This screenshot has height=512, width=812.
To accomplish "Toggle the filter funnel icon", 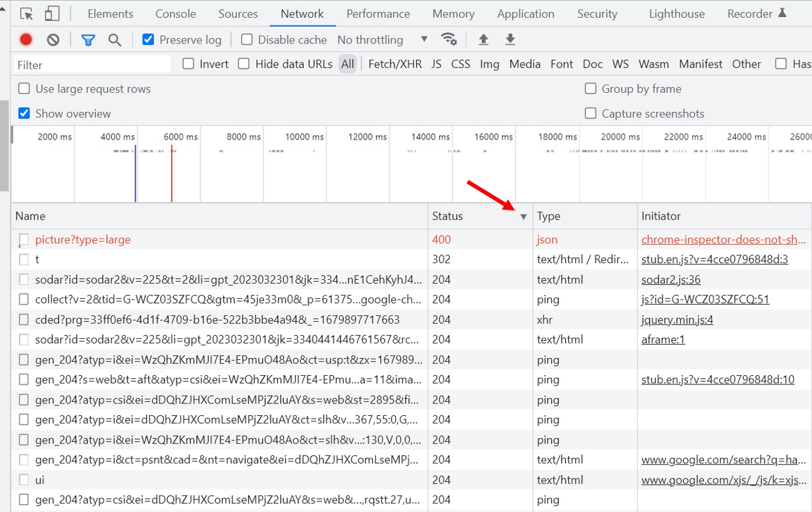I will coord(88,39).
